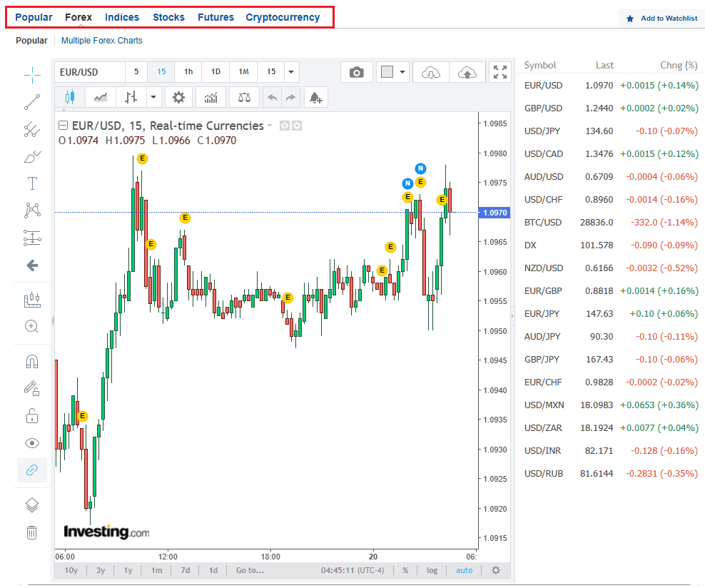Toggle auto scale at chart bottom
This screenshot has height=588, width=705.
point(464,570)
